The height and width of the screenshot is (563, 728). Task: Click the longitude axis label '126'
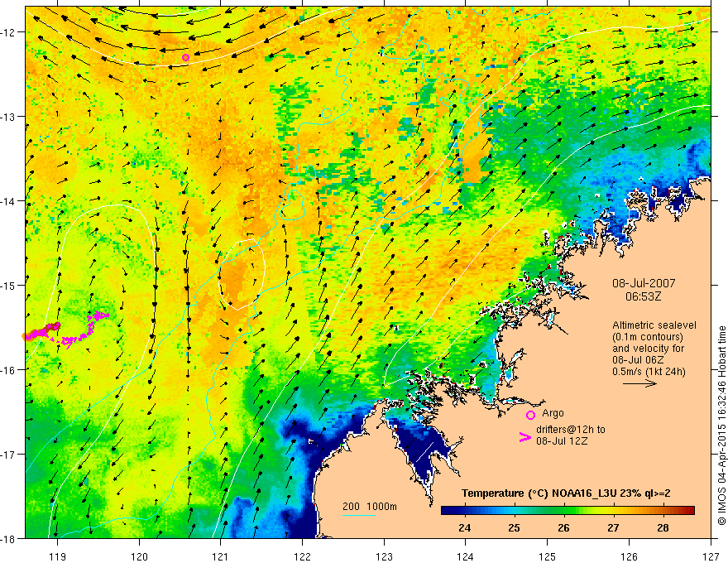(629, 556)
